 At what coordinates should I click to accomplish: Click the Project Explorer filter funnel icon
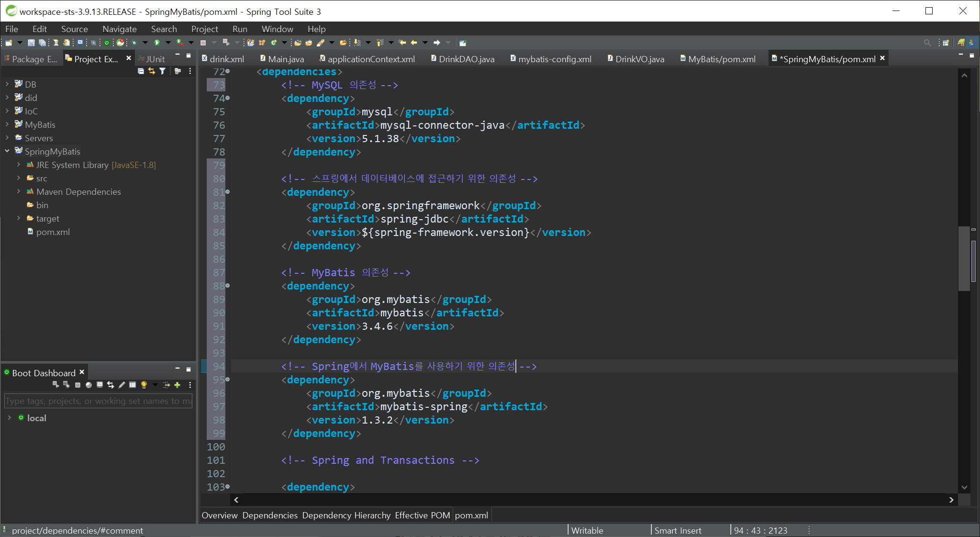[x=163, y=71]
